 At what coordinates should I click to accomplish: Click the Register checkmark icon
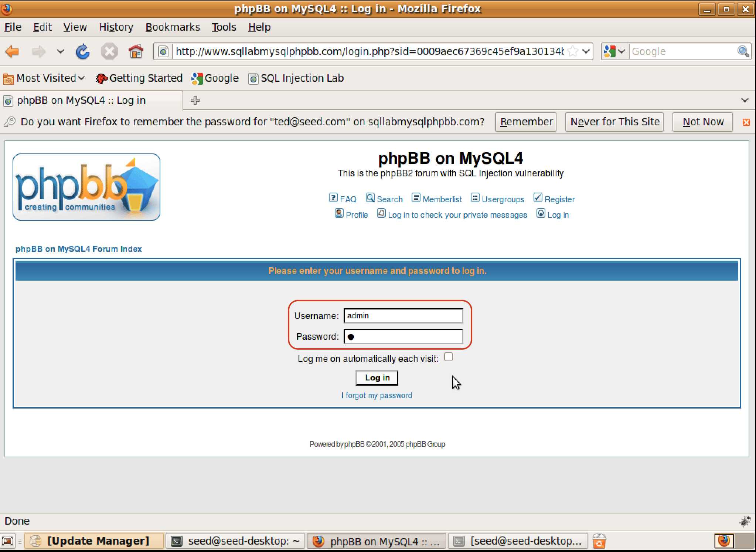538,198
